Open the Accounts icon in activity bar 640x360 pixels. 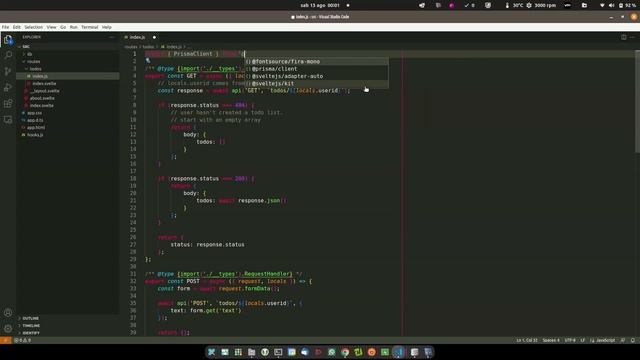8,313
